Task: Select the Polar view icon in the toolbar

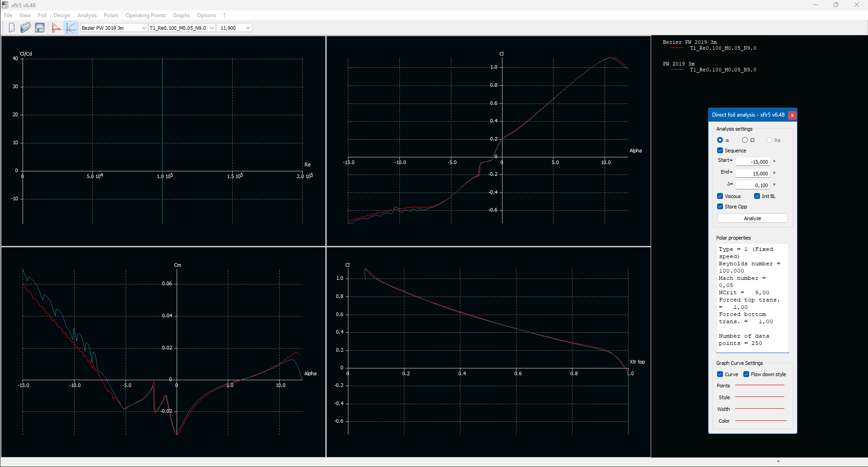Action: (70, 28)
